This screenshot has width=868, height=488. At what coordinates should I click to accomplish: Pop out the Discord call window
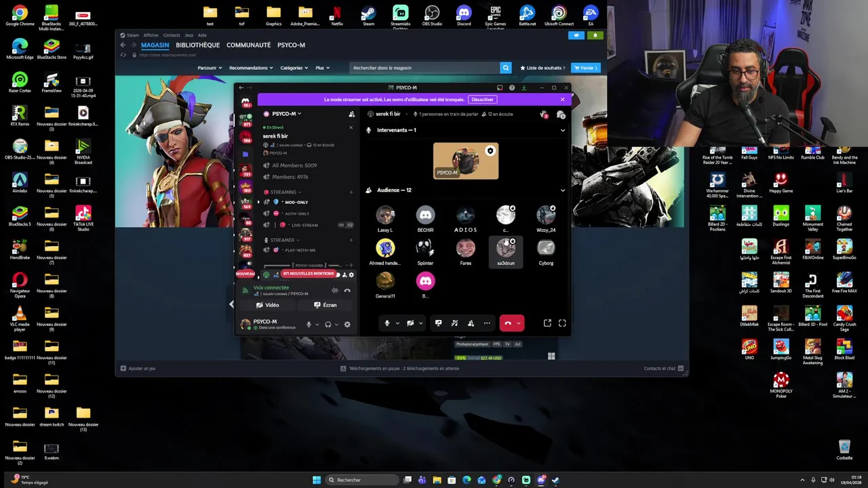[547, 323]
